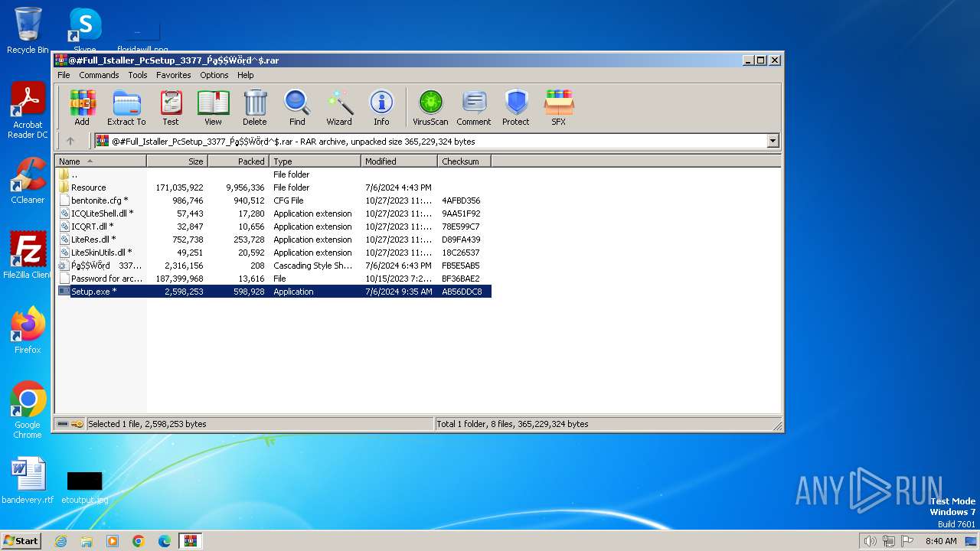980x551 pixels.
Task: Click the Start button
Action: (21, 540)
